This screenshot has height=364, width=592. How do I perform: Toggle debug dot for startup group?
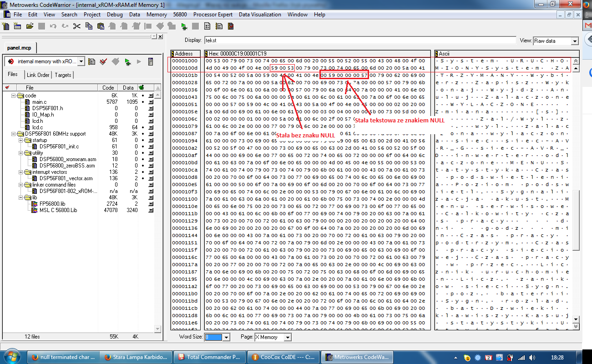pyautogui.click(x=142, y=140)
